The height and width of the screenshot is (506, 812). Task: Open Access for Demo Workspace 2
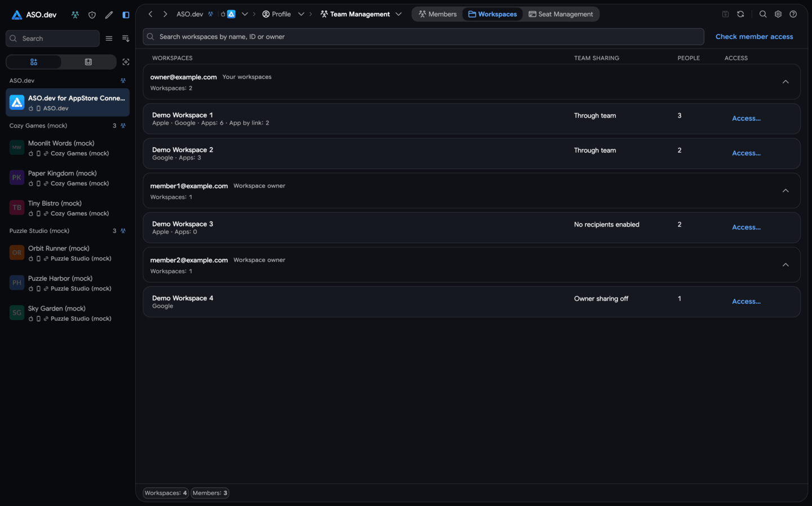[x=746, y=153]
